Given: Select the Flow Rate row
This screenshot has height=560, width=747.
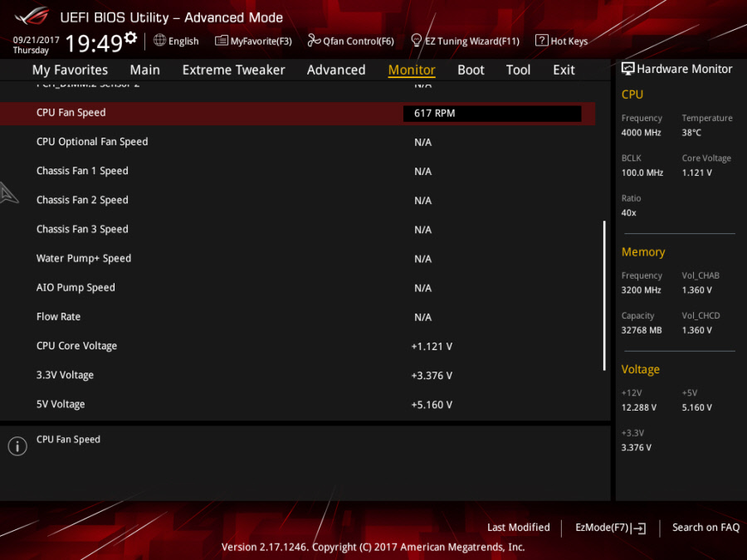Looking at the screenshot, I should click(297, 317).
